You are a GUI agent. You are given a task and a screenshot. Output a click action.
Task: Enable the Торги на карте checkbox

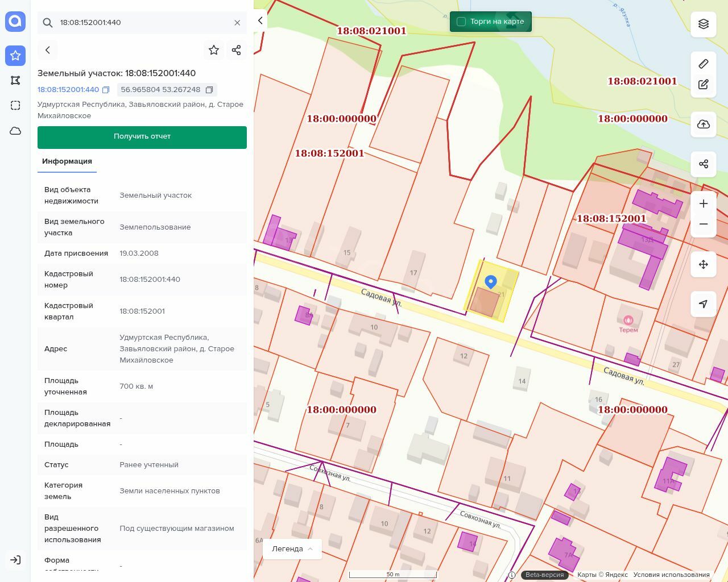tap(461, 22)
